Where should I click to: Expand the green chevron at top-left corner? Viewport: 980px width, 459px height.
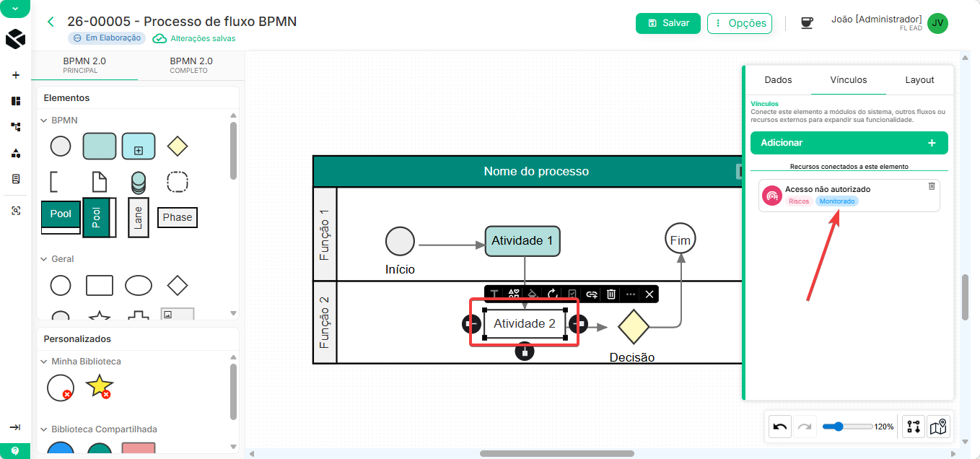(x=15, y=8)
